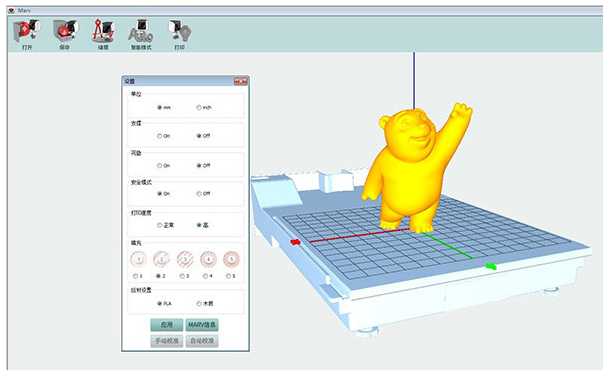
Task: Click the infill pattern 1 circle icon
Action: coord(138,259)
